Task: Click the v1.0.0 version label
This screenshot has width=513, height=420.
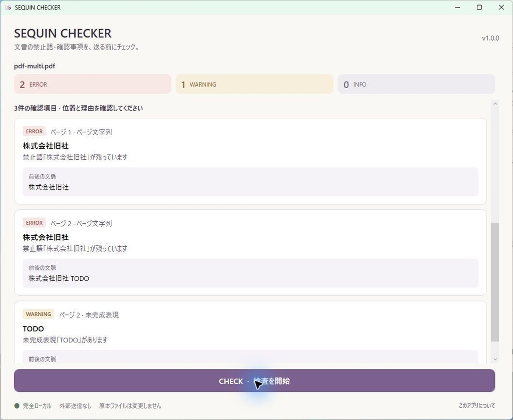Action: [x=490, y=38]
